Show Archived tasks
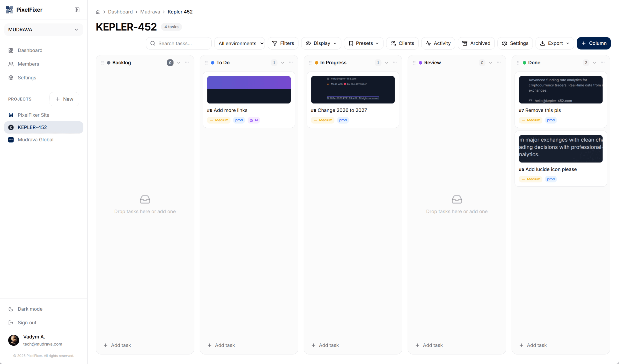The width and height of the screenshot is (619, 364). (476, 43)
